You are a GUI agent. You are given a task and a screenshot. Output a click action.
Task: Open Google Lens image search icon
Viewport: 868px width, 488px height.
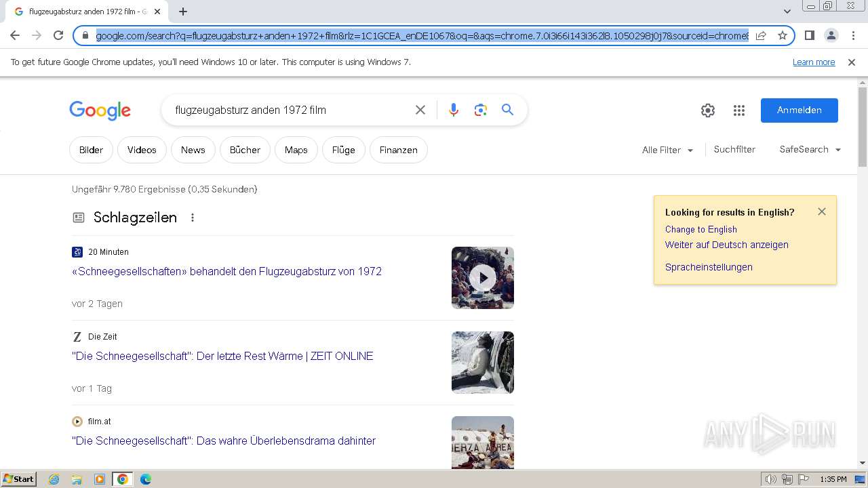click(481, 110)
